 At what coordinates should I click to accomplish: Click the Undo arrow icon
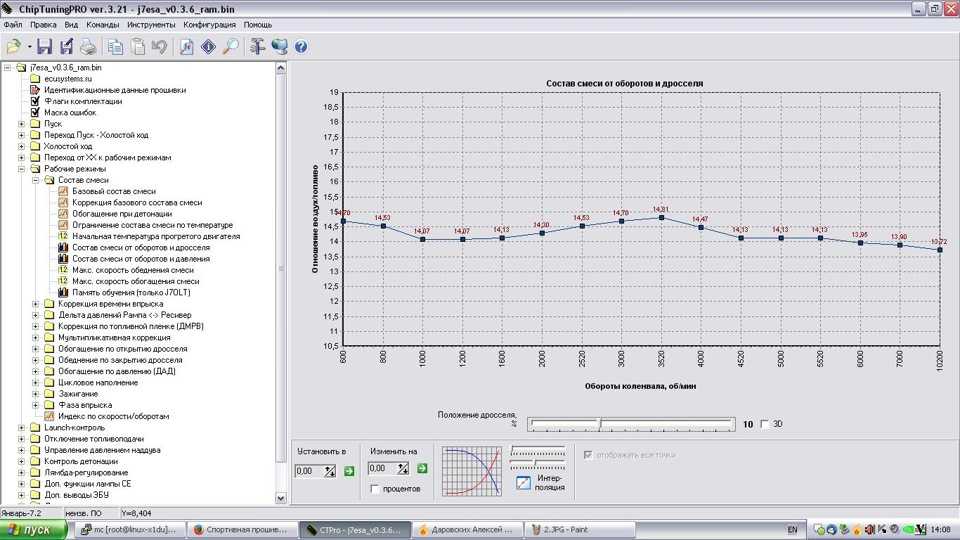[x=160, y=47]
